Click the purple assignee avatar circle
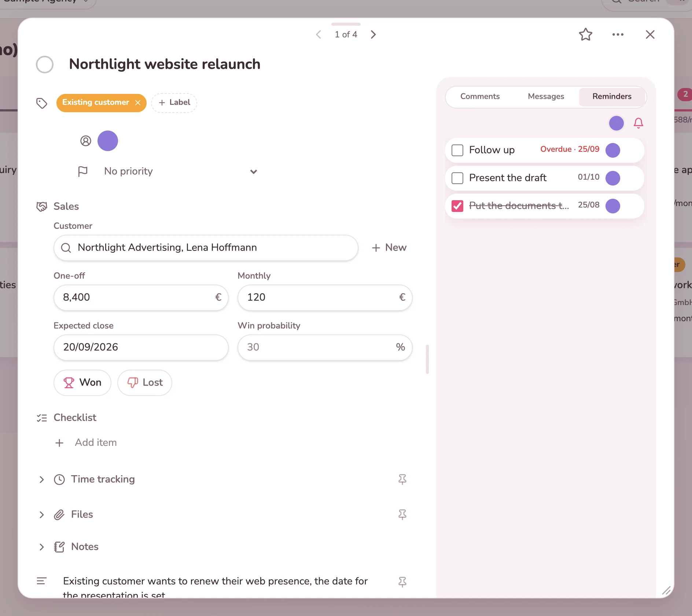 [x=108, y=141]
